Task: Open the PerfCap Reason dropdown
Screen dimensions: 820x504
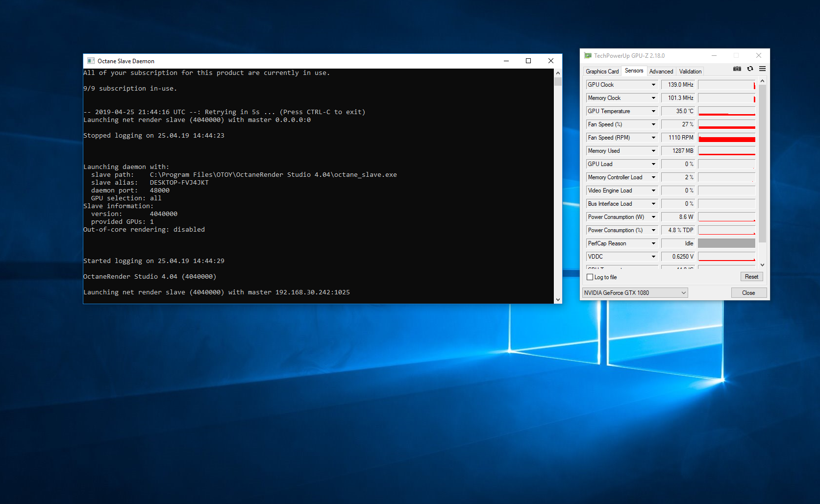Action: [653, 243]
